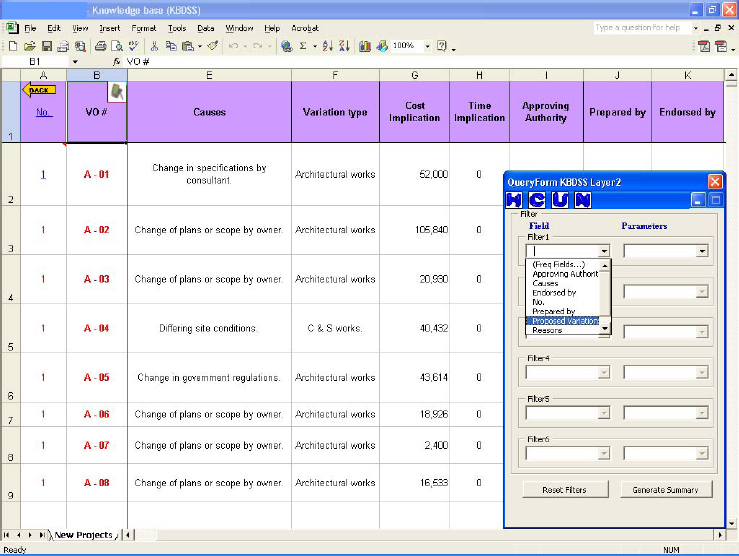This screenshot has height=556, width=739.
Task: Click the image icon in the VO # header cell
Action: 116,92
